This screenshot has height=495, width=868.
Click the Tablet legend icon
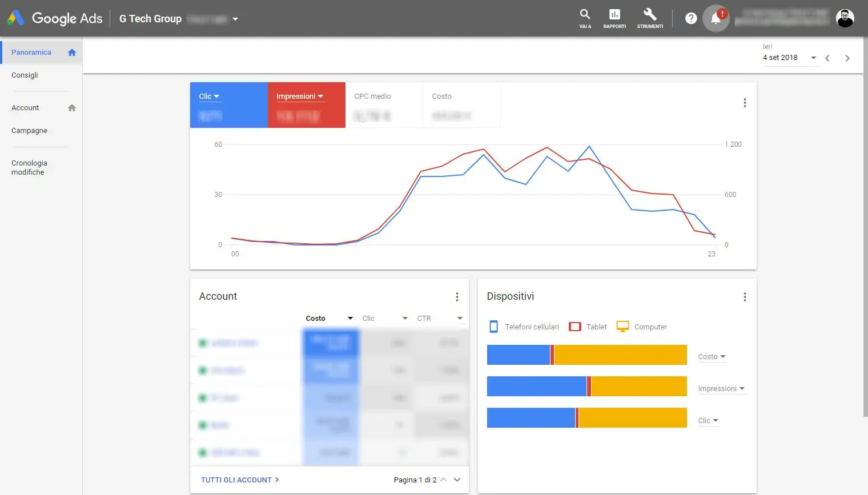click(575, 327)
